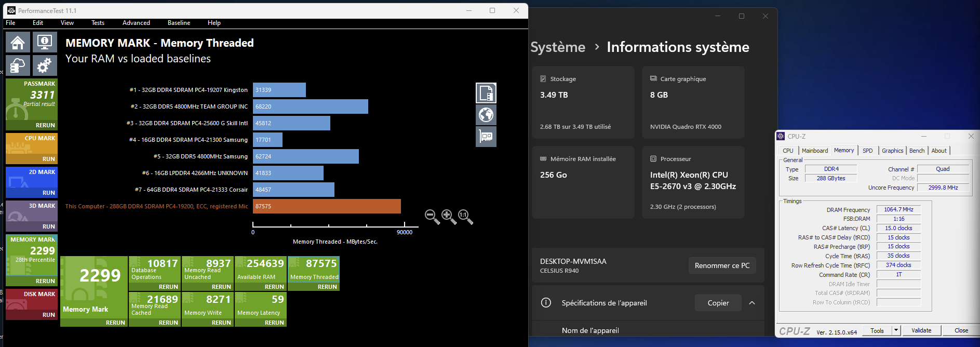Screen dimensions: 980x347
Task: Click CPU-Z title bar app icon
Action: [781, 136]
